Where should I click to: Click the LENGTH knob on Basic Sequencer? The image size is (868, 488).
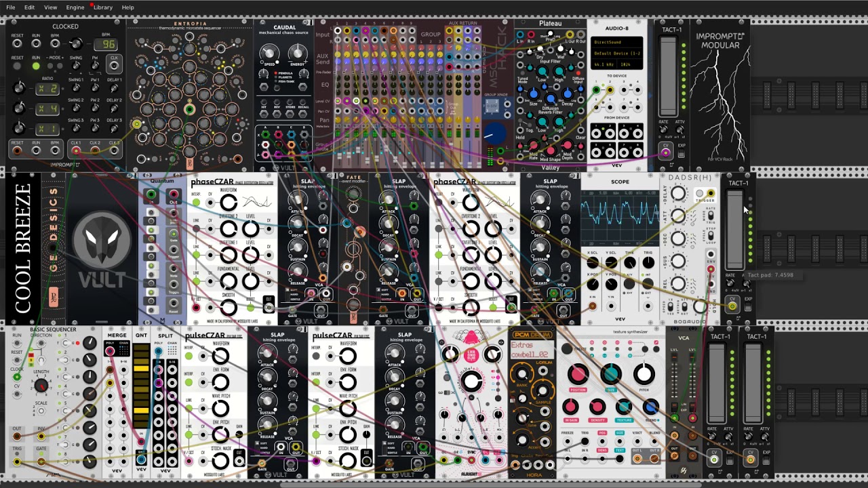pos(41,386)
